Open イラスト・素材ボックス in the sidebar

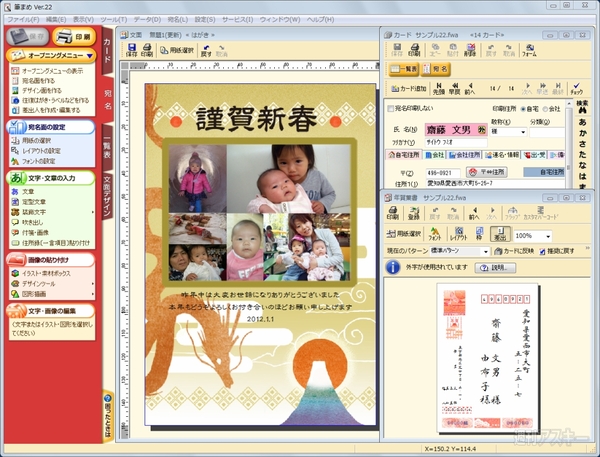pos(46,273)
